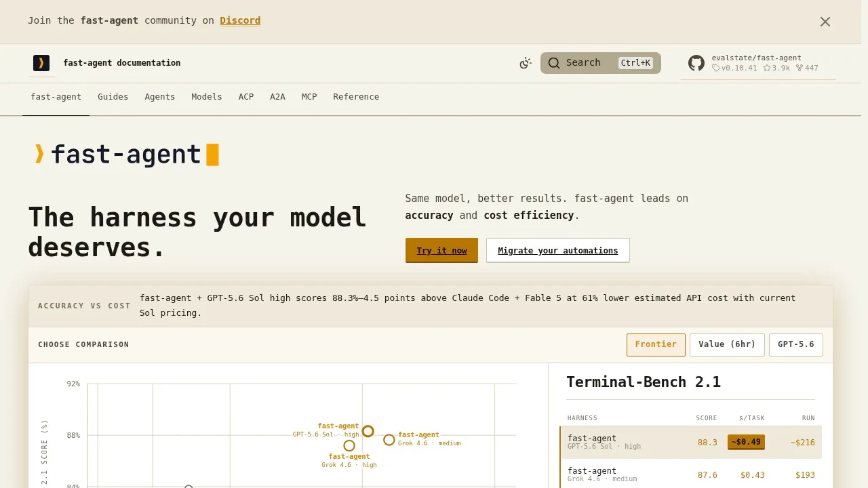Click the $193 run cost value

805,475
